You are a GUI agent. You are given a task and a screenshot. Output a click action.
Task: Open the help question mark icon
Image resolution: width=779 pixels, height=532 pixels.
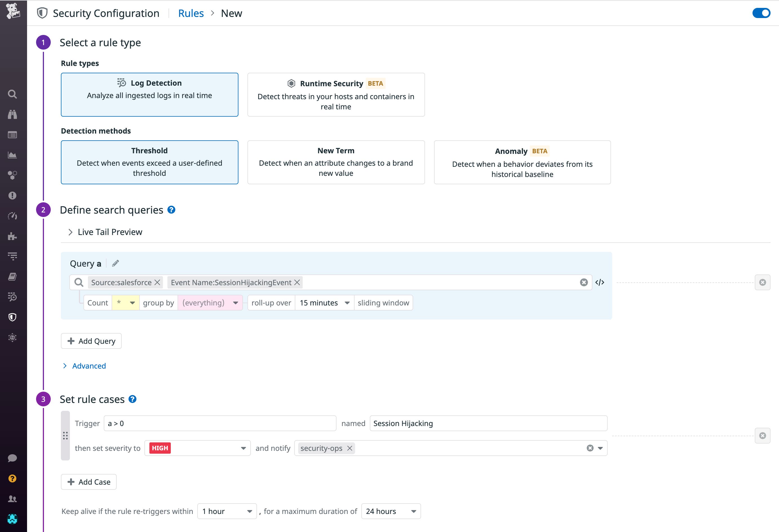coord(12,478)
